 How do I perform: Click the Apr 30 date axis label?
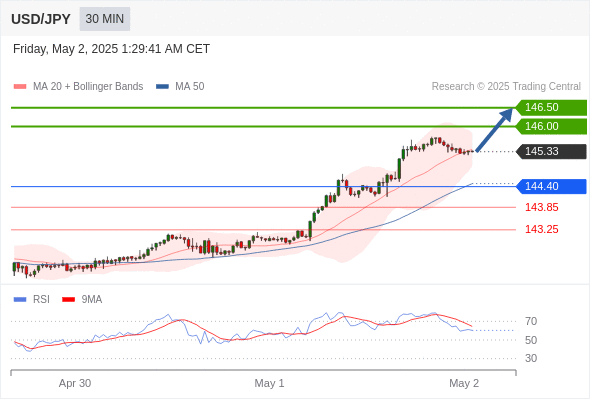[75, 383]
